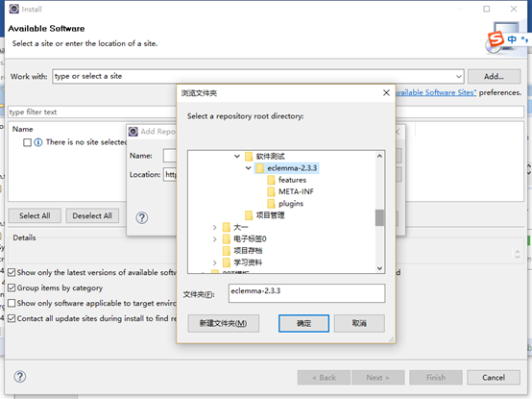This screenshot has height=399, width=532.
Task: Click scroll up arrow in folder tree
Action: tap(379, 156)
